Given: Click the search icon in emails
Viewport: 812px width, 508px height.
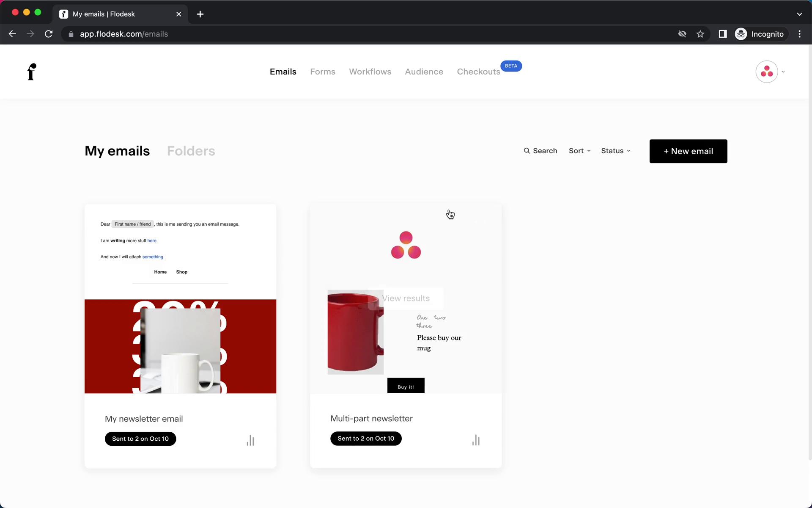Looking at the screenshot, I should click(x=527, y=150).
